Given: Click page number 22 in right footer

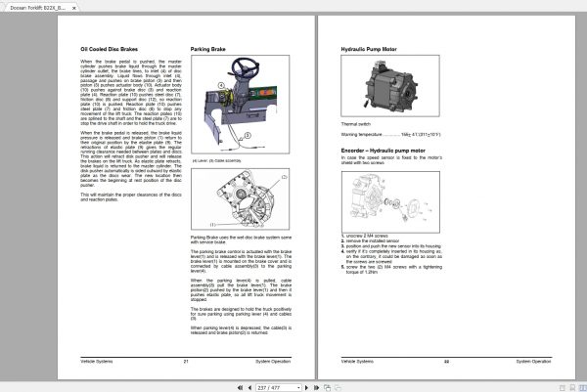Looking at the screenshot, I should [446, 362].
